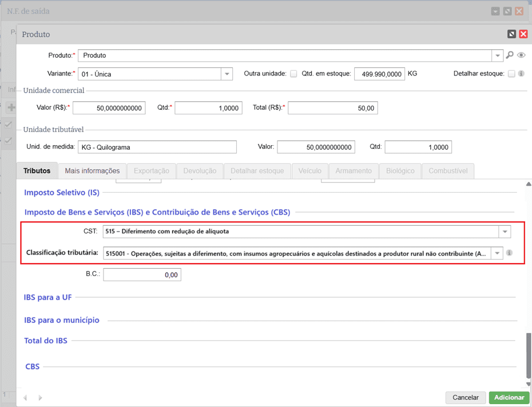Close the Produto dialog with red X
Screen dimensions: 532x407
523,34
